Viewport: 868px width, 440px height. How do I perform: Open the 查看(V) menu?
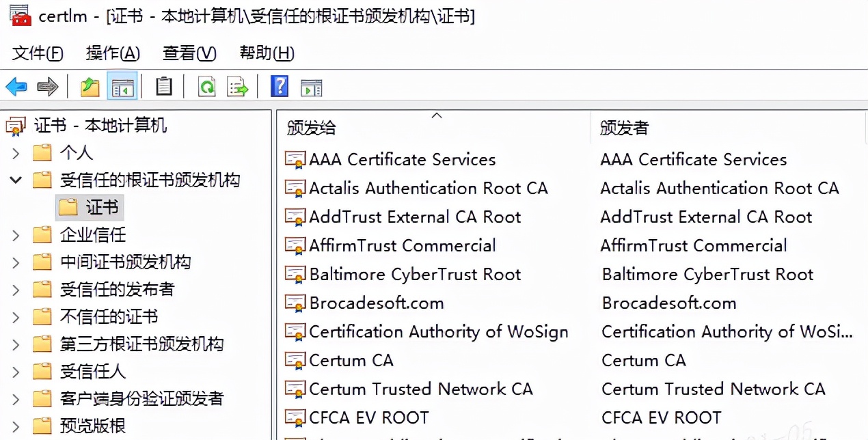(x=189, y=53)
